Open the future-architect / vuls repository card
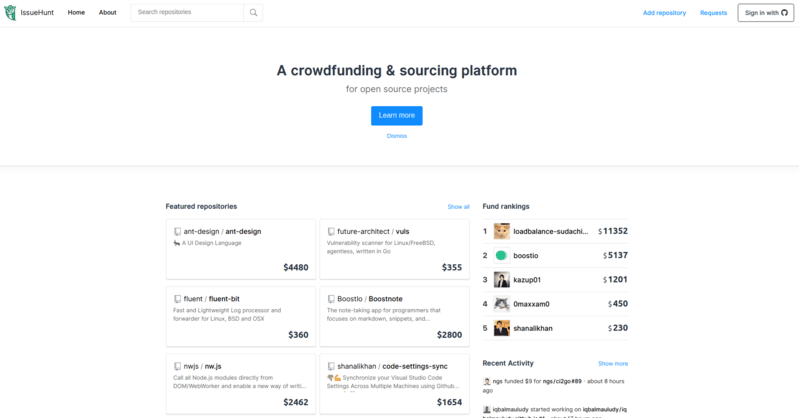 point(395,248)
